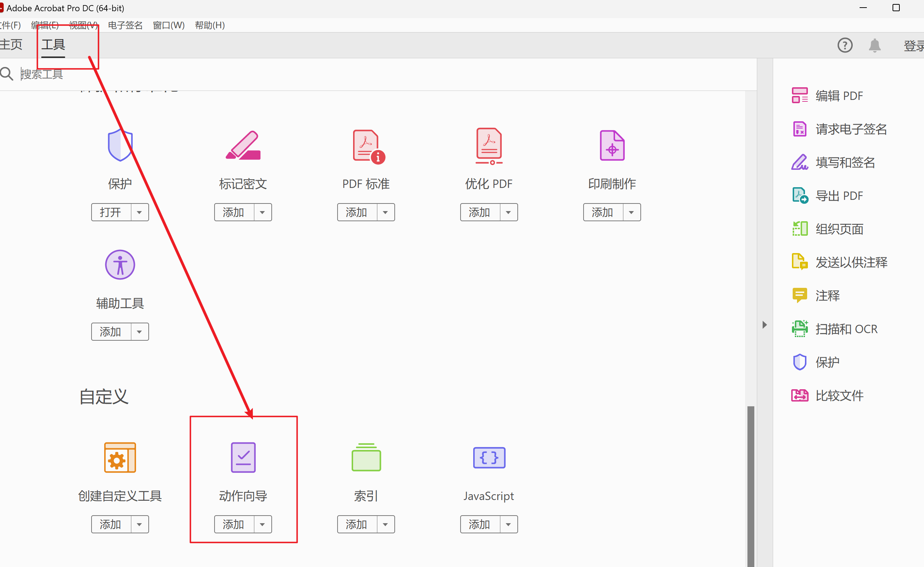This screenshot has height=567, width=924.
Task: Open dropdown arrow next to JavaScript 添加
Action: click(x=508, y=524)
